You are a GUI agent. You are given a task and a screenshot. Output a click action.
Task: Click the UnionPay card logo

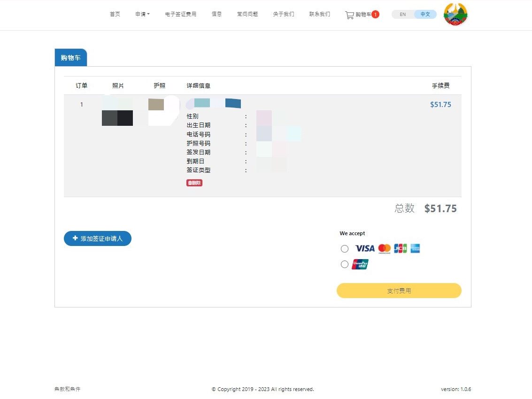pos(360,264)
